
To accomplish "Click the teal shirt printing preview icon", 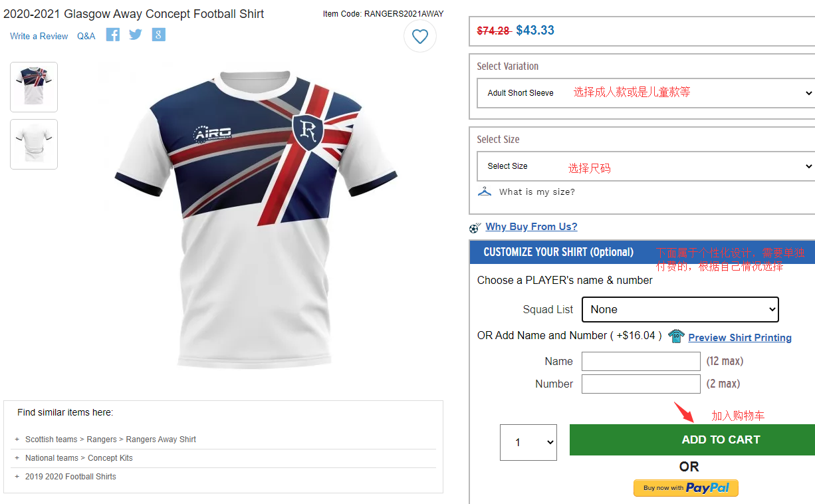I will (x=676, y=336).
